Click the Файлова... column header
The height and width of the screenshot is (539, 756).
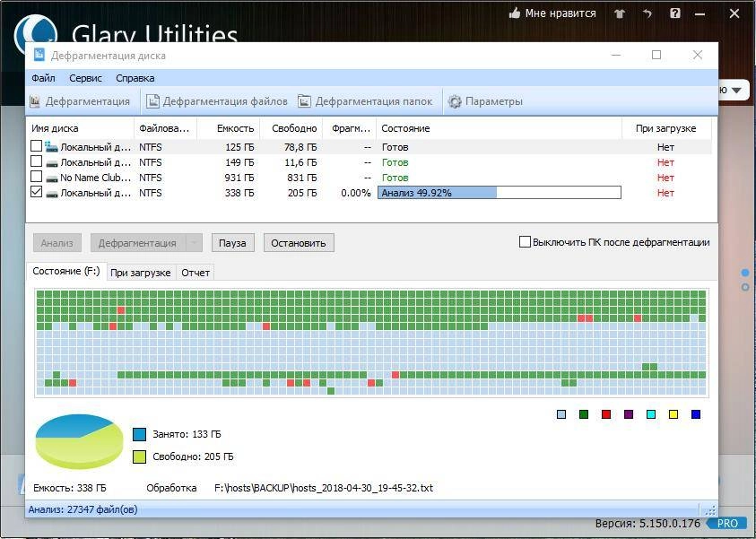pyautogui.click(x=165, y=128)
